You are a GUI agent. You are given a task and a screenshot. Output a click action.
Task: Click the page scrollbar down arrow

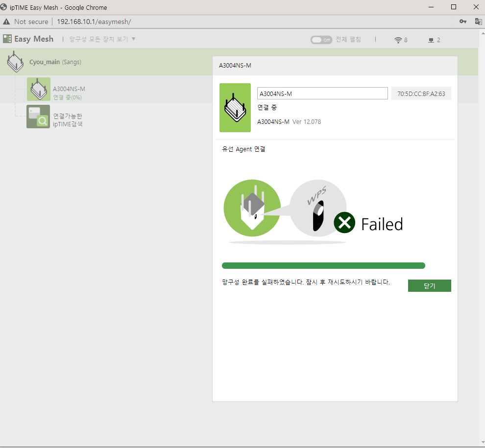pyautogui.click(x=482, y=443)
